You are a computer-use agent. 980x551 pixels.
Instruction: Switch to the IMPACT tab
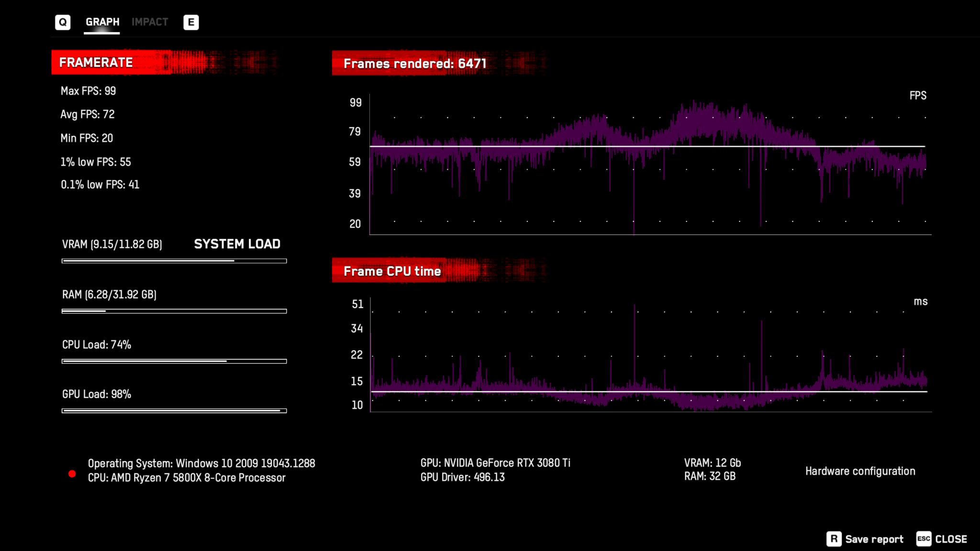click(x=149, y=22)
